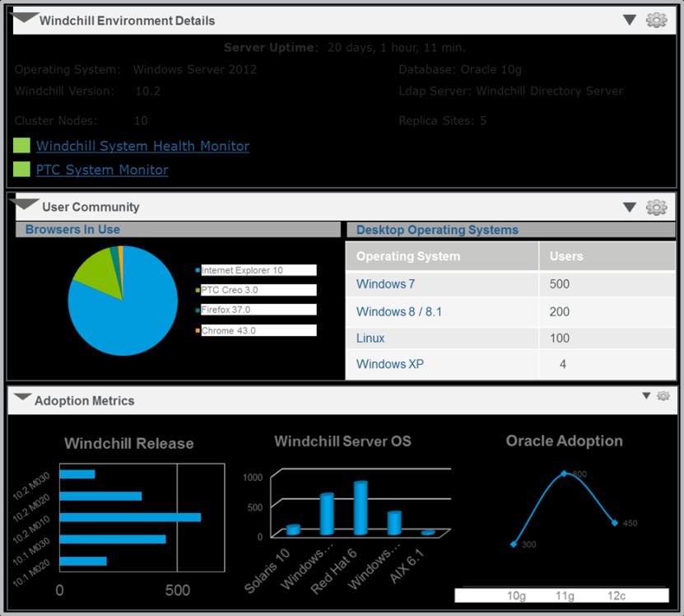Click the longest bar for 10.2 M010
Screen dimensions: 684x616
tap(130, 517)
